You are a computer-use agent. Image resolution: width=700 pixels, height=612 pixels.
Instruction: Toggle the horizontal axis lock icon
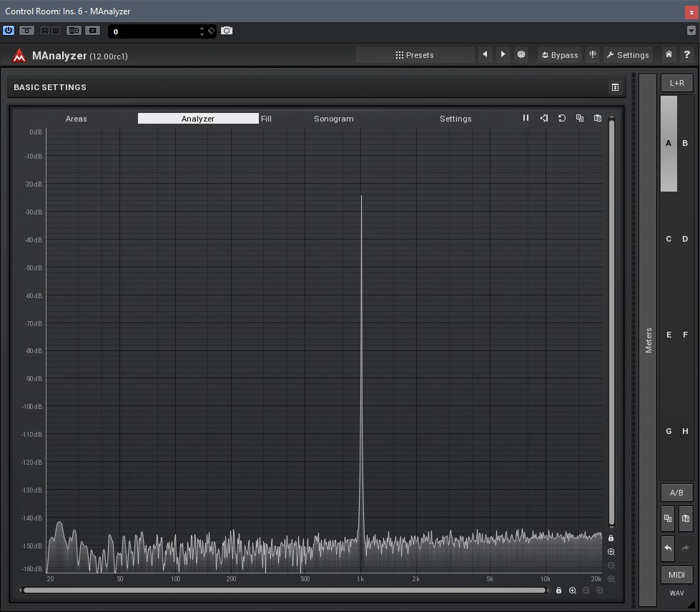[x=558, y=590]
